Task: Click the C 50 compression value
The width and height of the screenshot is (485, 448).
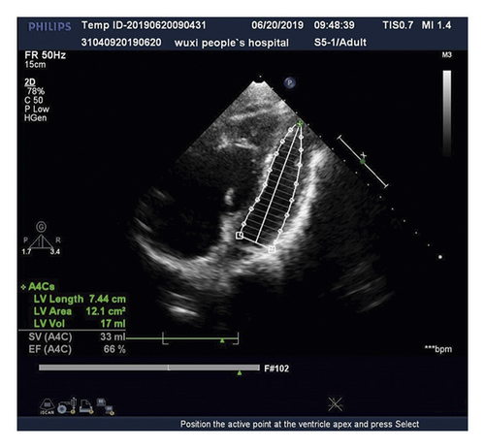Action: pyautogui.click(x=34, y=100)
